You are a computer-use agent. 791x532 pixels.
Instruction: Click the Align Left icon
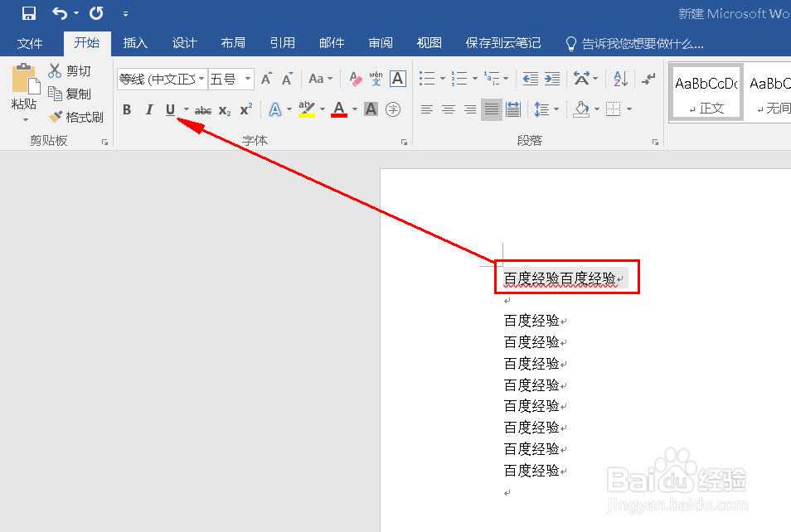point(427,109)
